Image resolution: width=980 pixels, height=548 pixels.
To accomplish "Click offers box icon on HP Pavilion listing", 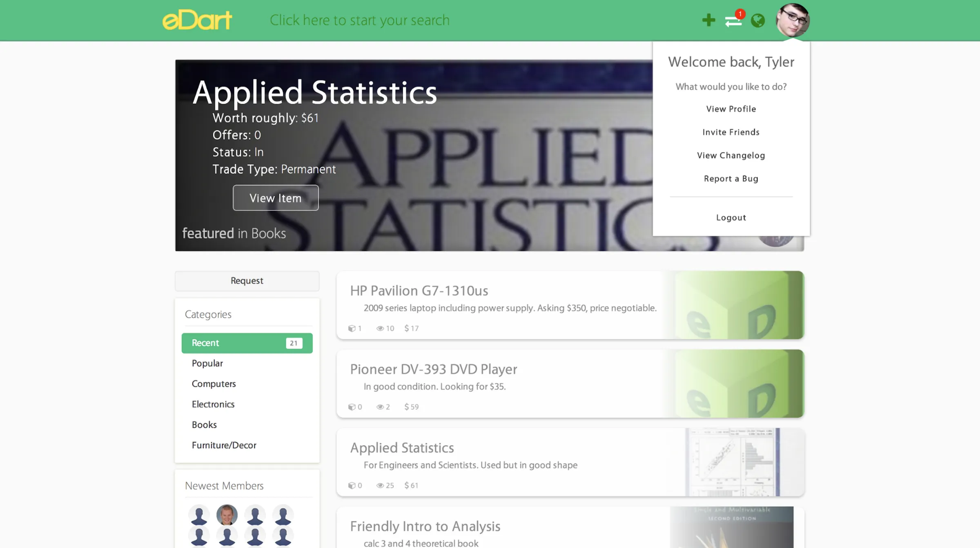I will tap(352, 328).
